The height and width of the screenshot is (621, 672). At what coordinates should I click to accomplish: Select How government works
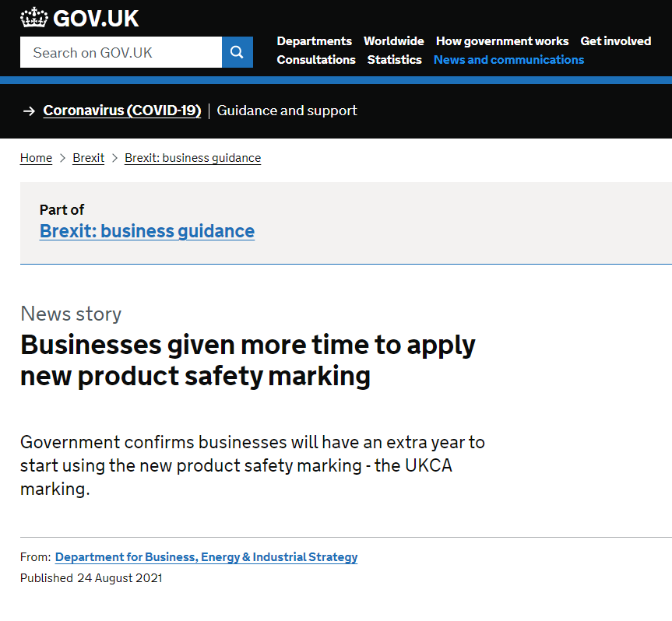[x=502, y=41]
